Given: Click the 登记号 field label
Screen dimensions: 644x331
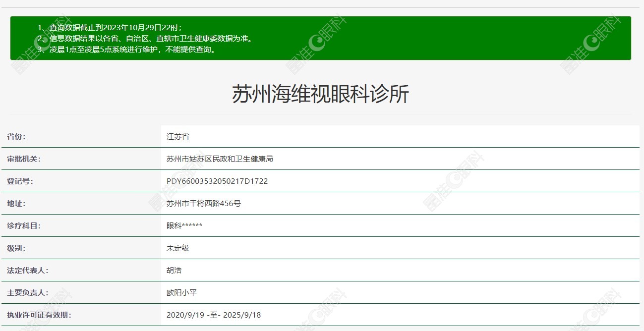Looking at the screenshot, I should pos(20,181).
